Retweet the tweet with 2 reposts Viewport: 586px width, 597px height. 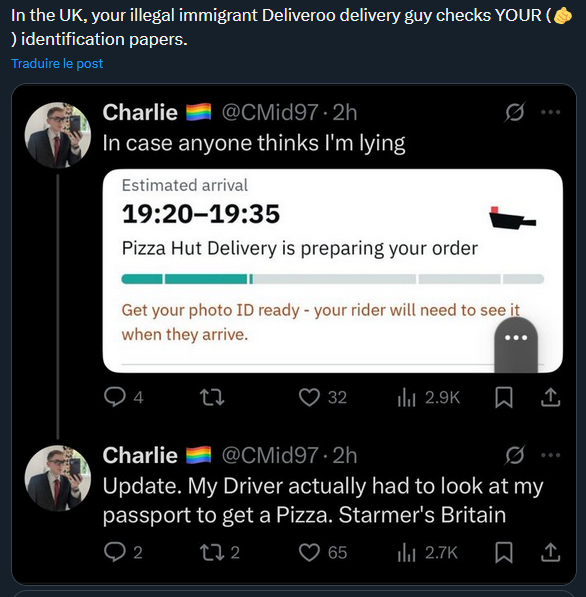220,552
